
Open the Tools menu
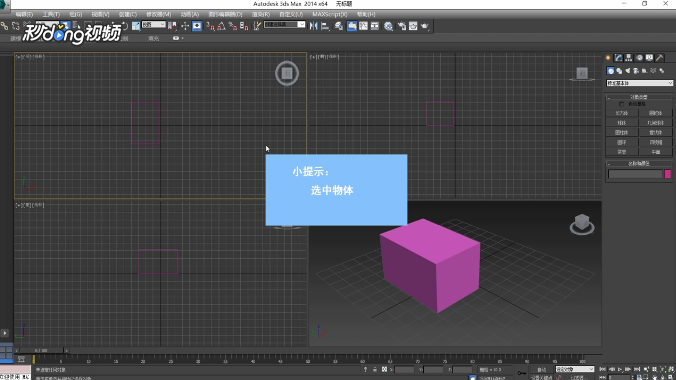(x=51, y=14)
